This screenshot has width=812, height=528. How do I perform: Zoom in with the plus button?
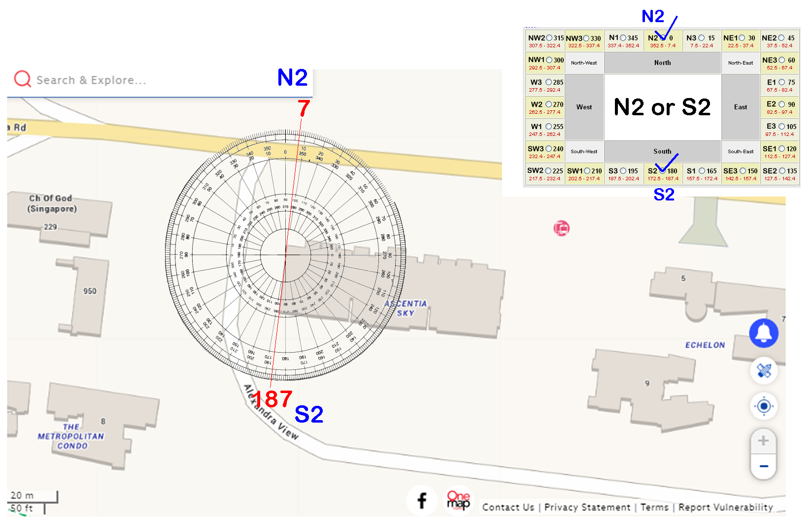[x=763, y=441]
